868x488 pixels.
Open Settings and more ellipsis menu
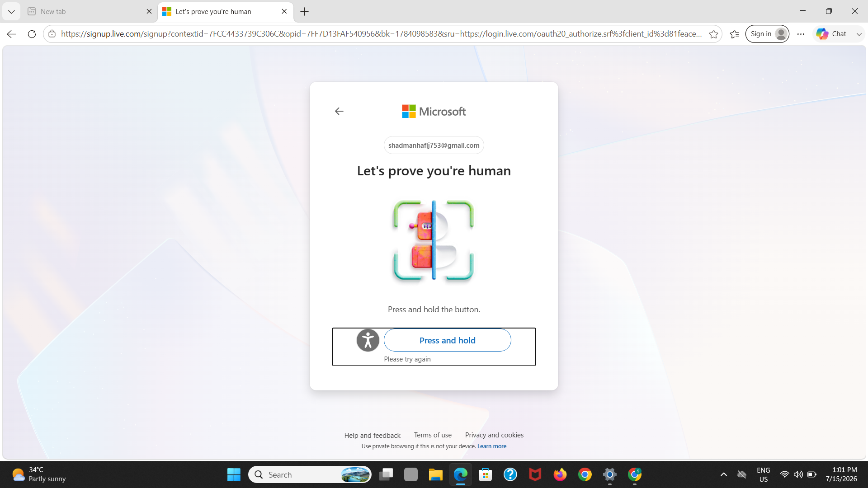801,34
